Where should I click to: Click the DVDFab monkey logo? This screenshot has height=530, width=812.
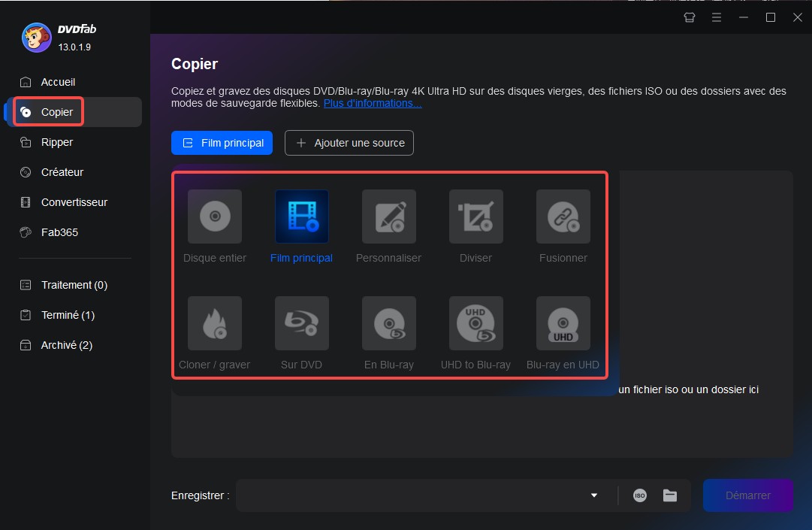coord(36,38)
